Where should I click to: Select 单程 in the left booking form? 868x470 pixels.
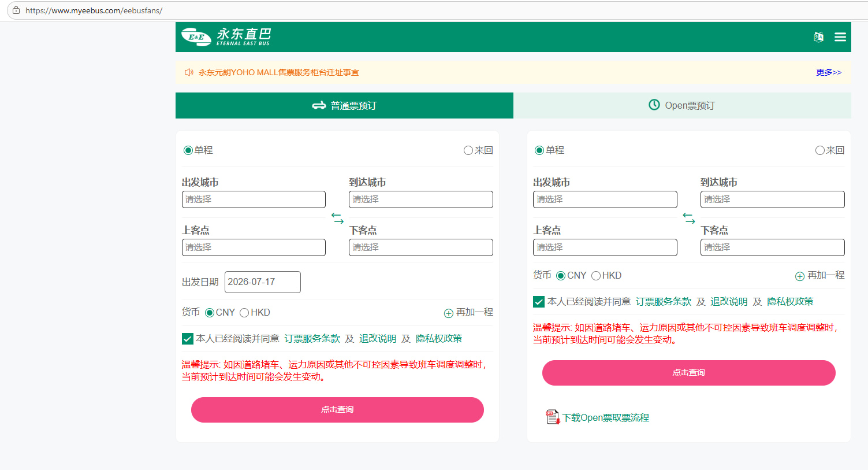[188, 150]
